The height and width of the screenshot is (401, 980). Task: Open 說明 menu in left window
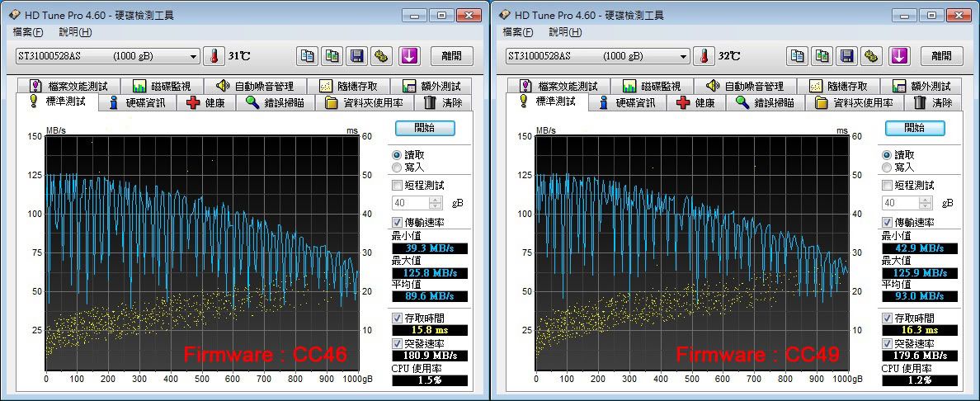[x=75, y=32]
